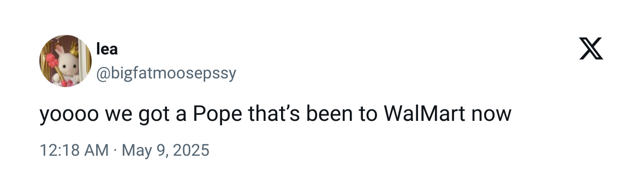The height and width of the screenshot is (196, 644).
Task: Click the dot separator between time and date
Action: [x=115, y=150]
